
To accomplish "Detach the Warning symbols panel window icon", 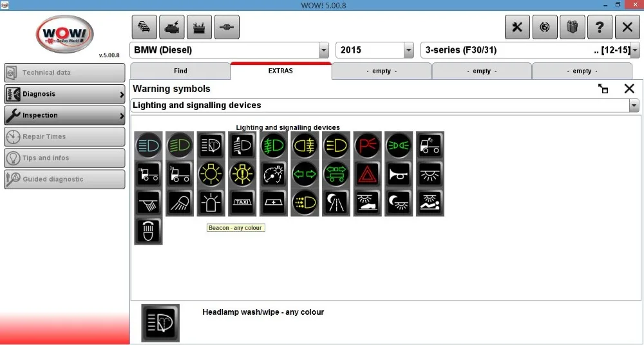I will (x=603, y=89).
